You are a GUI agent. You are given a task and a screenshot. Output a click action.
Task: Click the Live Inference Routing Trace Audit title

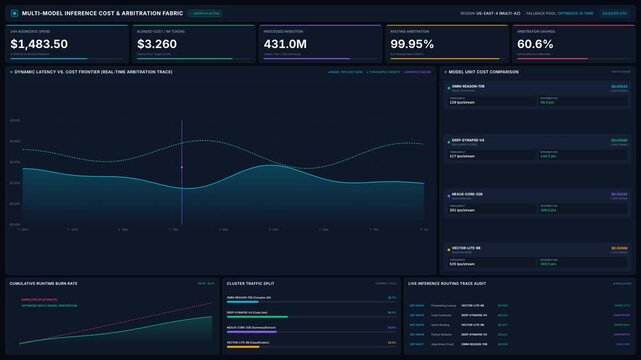[447, 284]
